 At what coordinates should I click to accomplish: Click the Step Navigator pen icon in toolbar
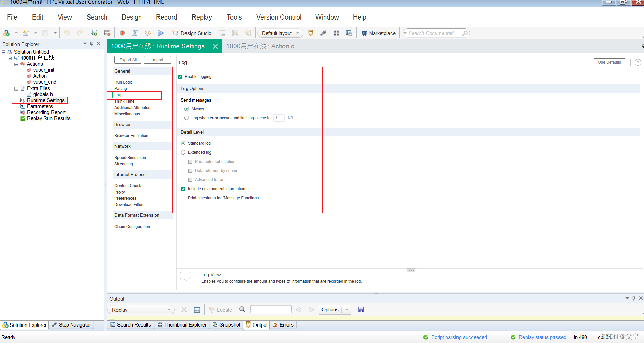323,33
